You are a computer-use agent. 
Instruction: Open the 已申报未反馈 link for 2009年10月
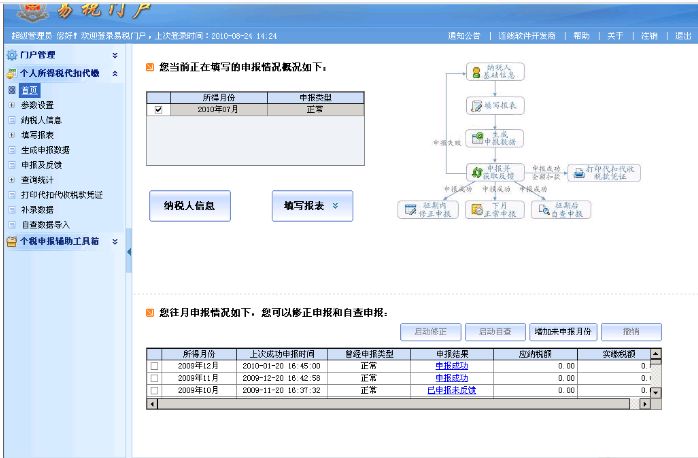point(452,390)
